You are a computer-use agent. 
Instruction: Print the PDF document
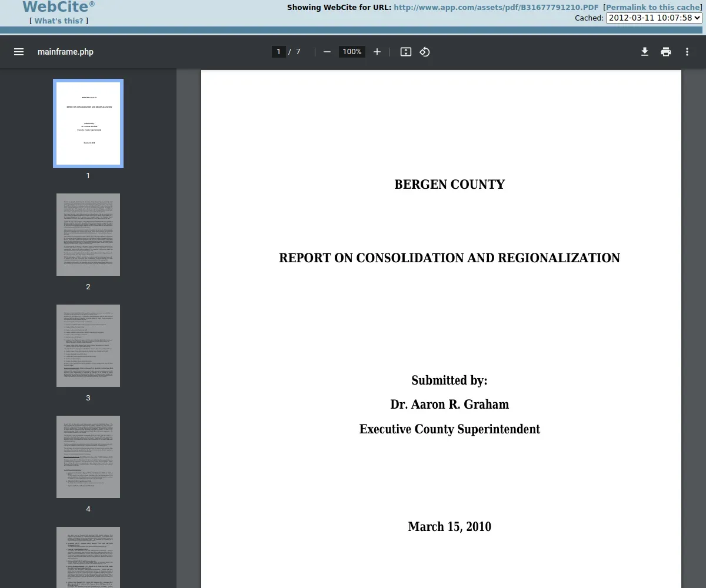[x=666, y=52]
